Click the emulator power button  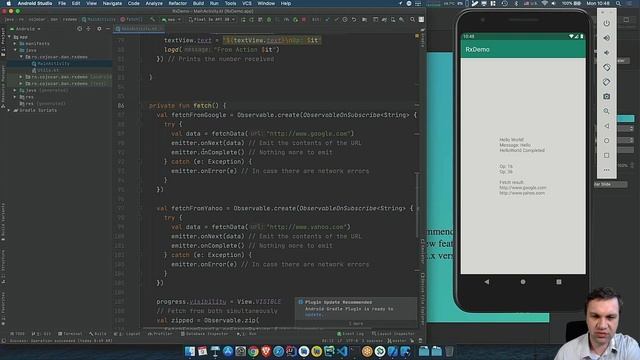(607, 23)
